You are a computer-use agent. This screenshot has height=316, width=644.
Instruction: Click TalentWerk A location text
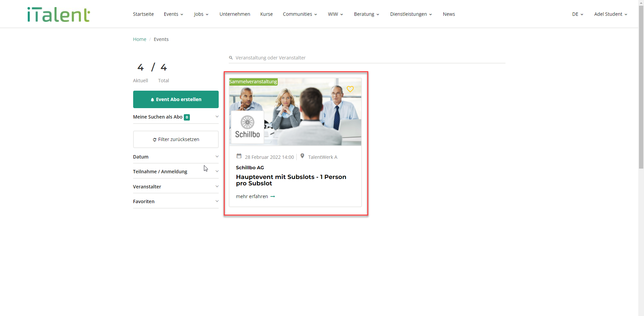pyautogui.click(x=323, y=157)
